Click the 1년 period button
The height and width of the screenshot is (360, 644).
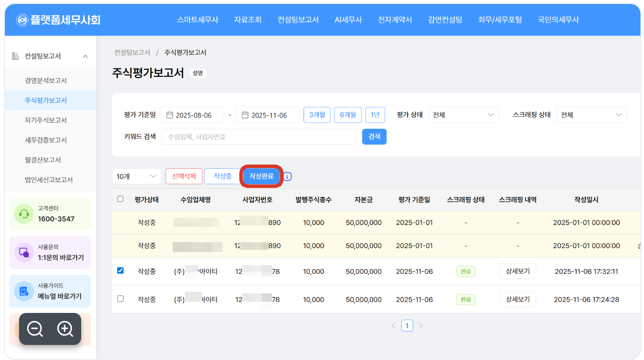pyautogui.click(x=375, y=115)
